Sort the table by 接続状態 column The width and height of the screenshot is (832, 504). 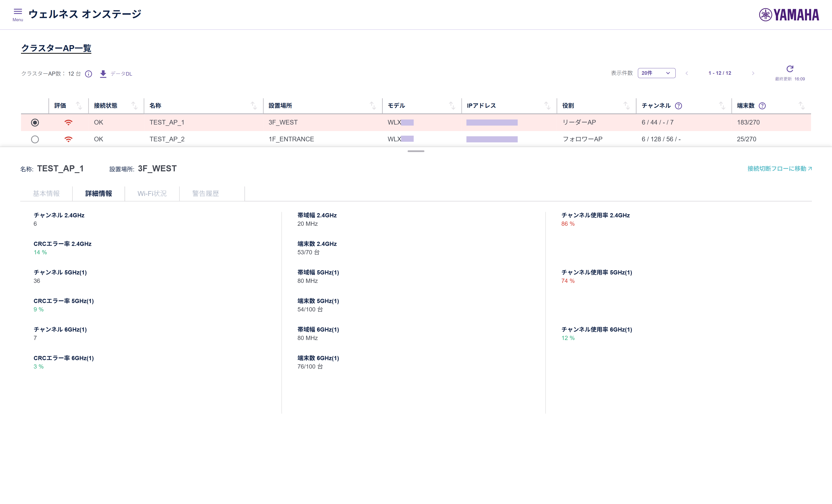[x=134, y=106]
